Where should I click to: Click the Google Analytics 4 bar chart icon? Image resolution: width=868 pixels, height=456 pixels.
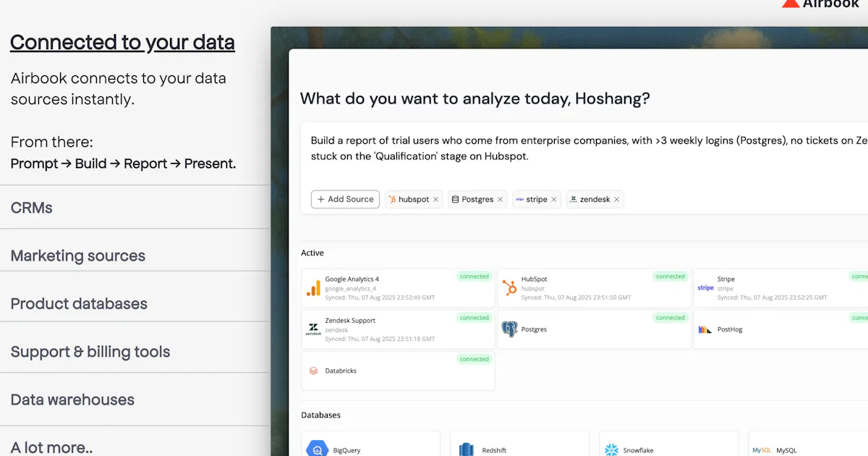[x=313, y=288]
